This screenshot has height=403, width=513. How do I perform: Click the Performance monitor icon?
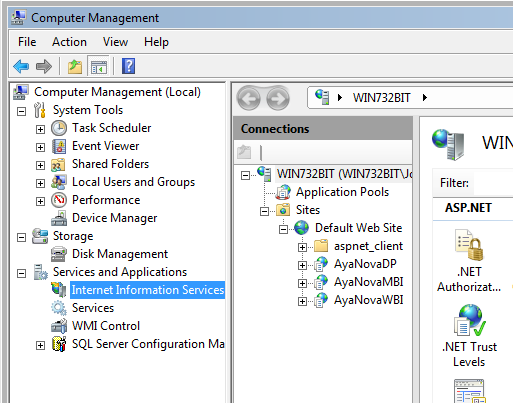point(59,200)
